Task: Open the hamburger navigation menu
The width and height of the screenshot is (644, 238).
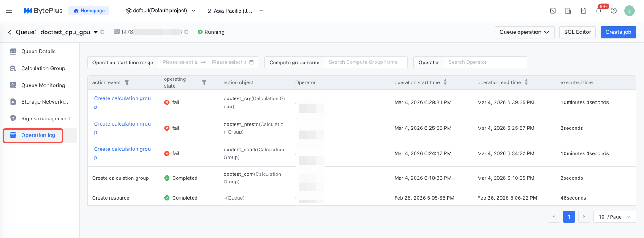Action: 9,11
